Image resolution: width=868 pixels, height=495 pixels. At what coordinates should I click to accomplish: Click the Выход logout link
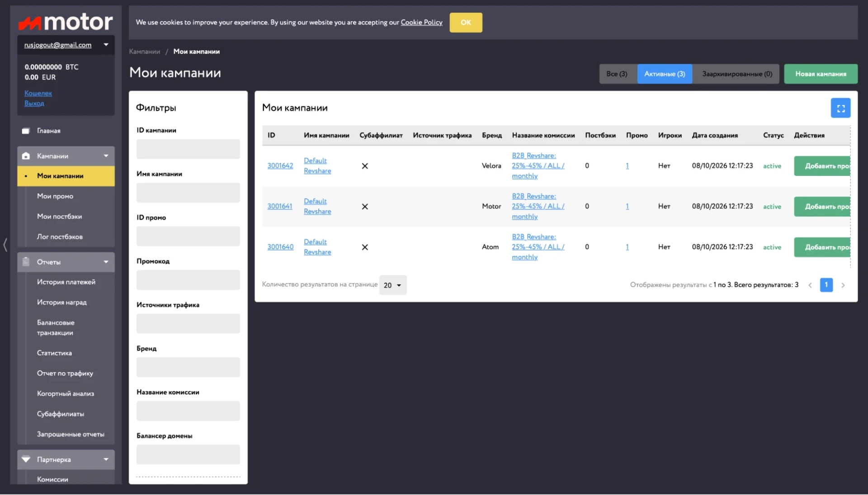[x=34, y=104]
